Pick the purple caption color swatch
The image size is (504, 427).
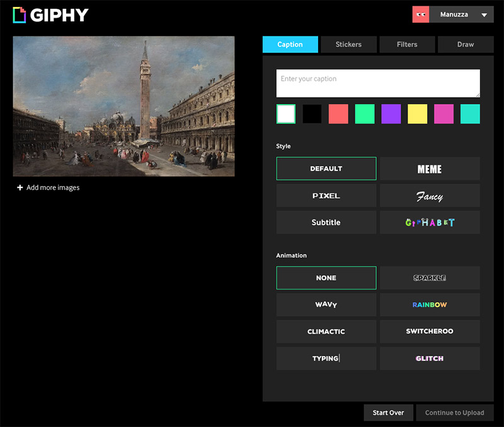click(391, 114)
